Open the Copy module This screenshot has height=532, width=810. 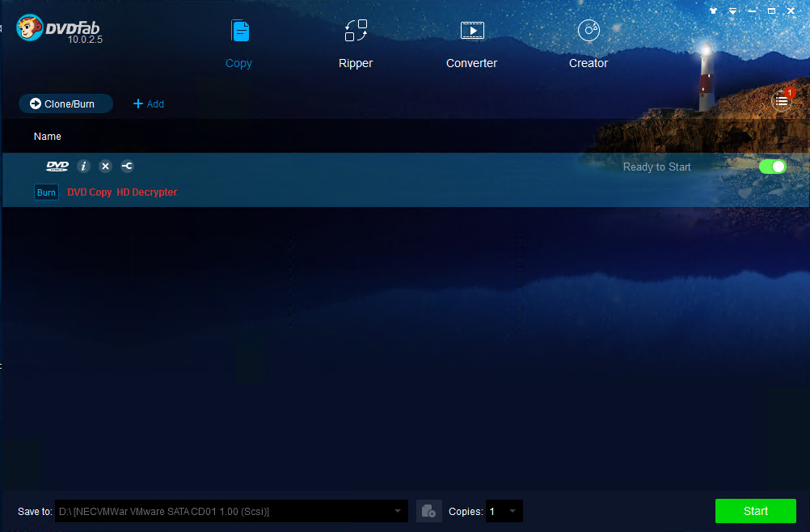coord(238,63)
